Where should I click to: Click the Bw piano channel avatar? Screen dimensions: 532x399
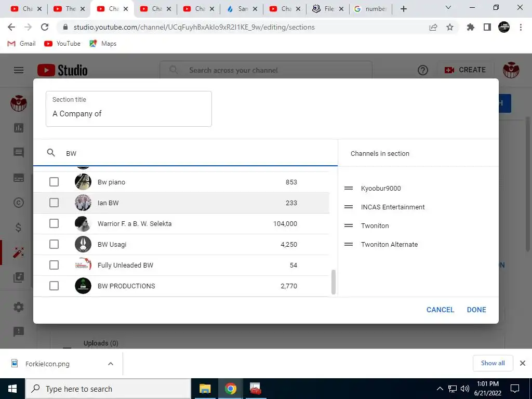pyautogui.click(x=83, y=182)
